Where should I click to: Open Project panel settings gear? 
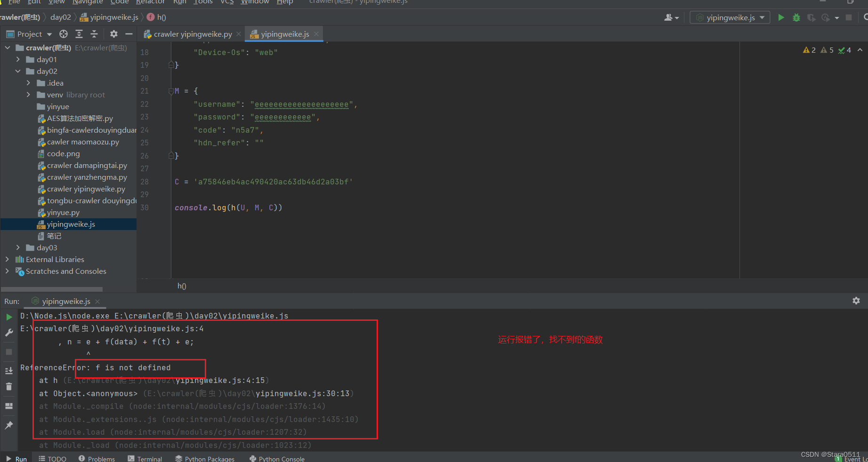point(114,34)
